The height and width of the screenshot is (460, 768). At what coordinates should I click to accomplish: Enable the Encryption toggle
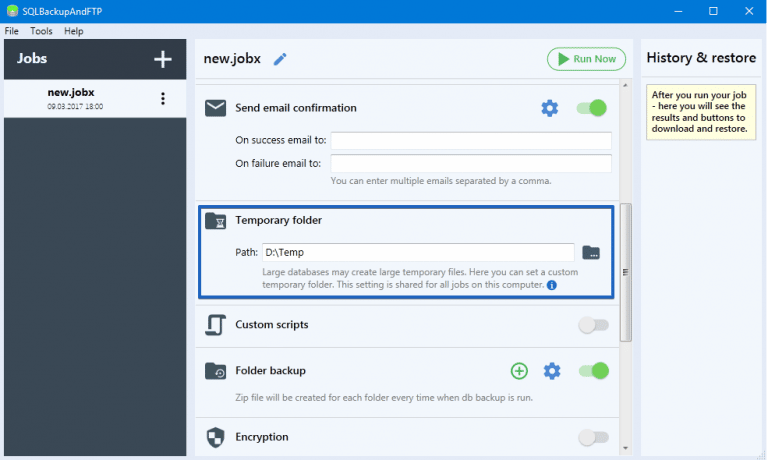593,437
